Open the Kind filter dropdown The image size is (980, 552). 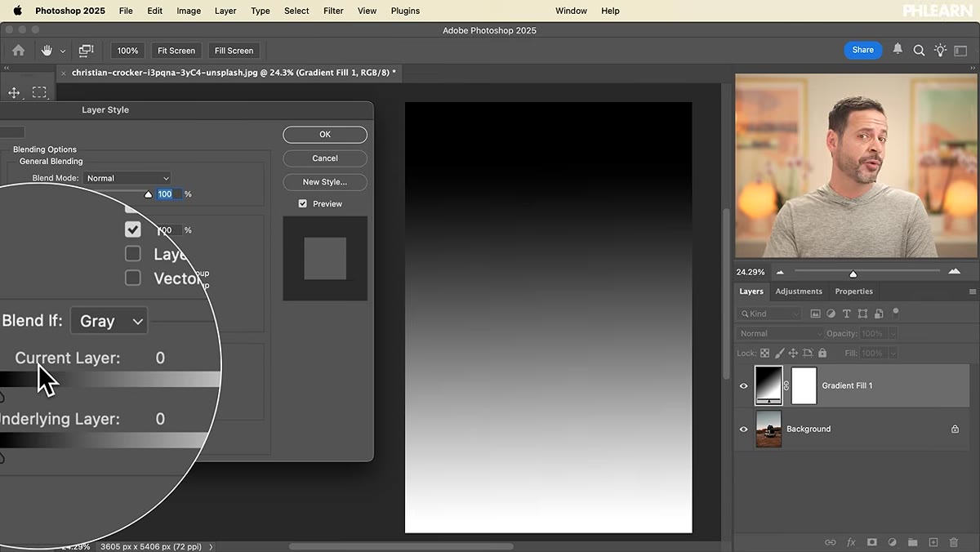(x=771, y=314)
